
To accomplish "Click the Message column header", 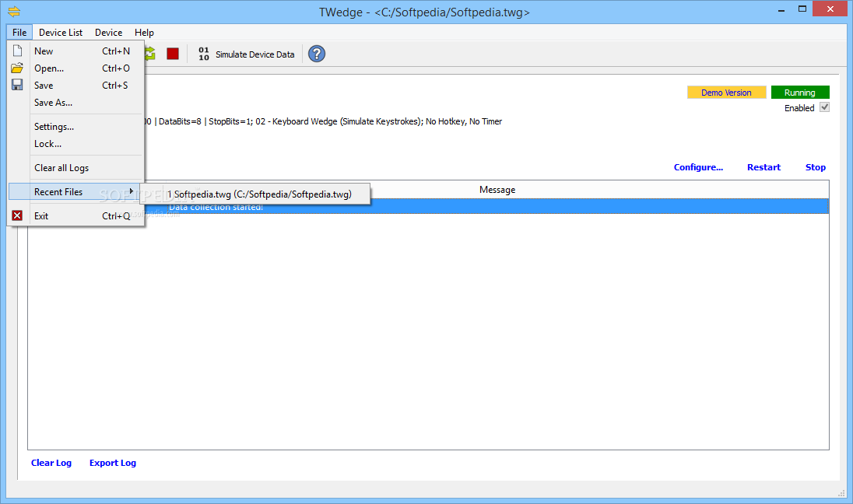I will [497, 190].
